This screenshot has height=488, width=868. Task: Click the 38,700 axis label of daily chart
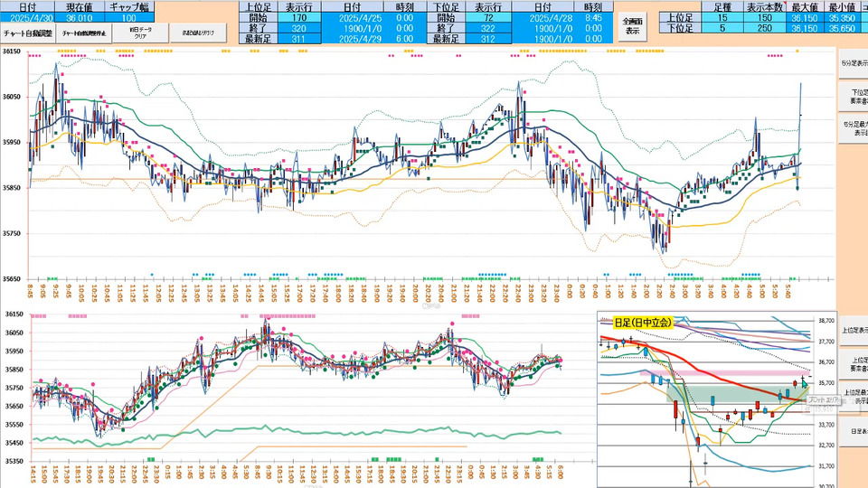point(826,320)
